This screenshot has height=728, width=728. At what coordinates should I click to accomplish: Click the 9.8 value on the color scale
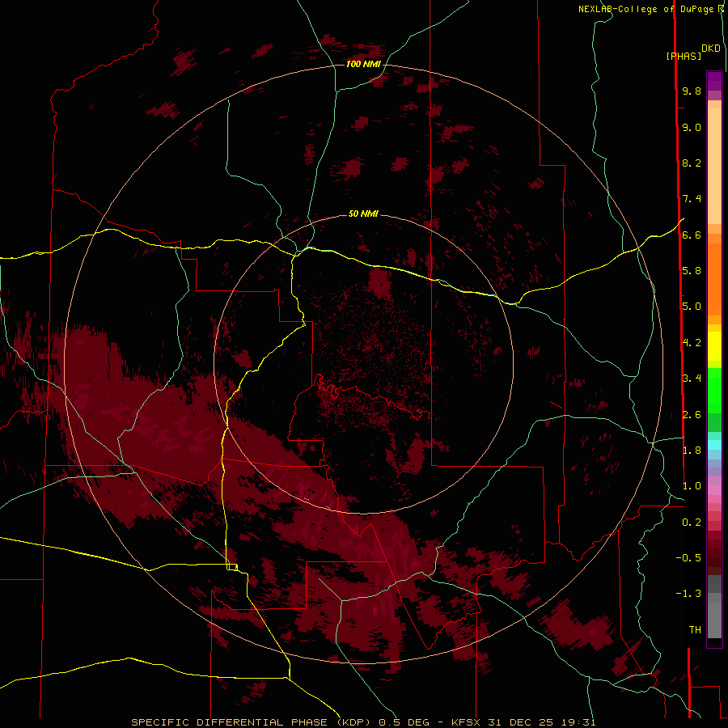pyautogui.click(x=692, y=91)
